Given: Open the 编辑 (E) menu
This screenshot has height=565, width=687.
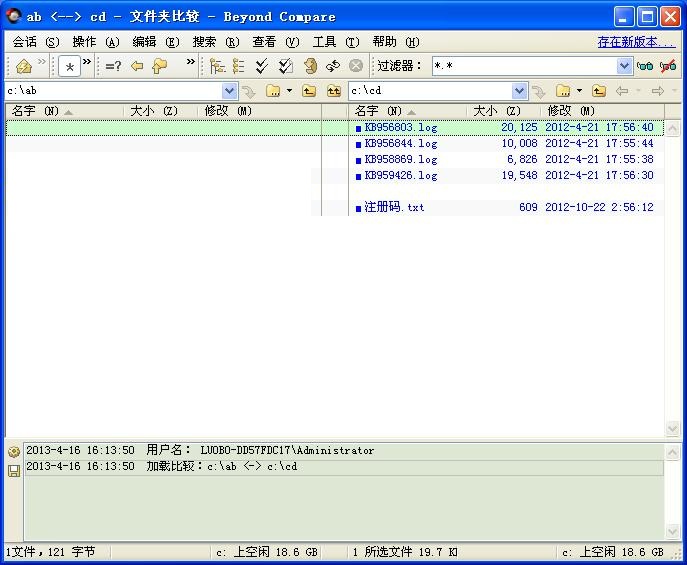Looking at the screenshot, I should point(156,42).
